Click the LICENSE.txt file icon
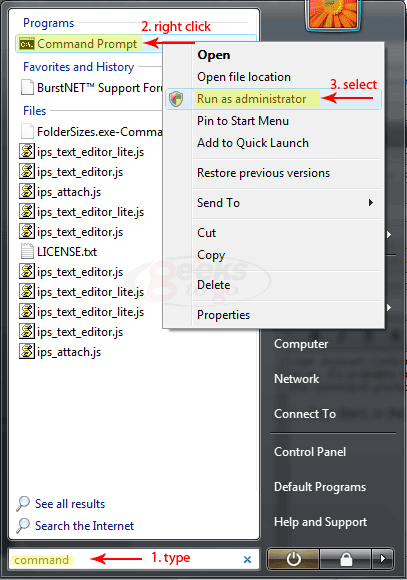This screenshot has height=580, width=407. coord(27,252)
